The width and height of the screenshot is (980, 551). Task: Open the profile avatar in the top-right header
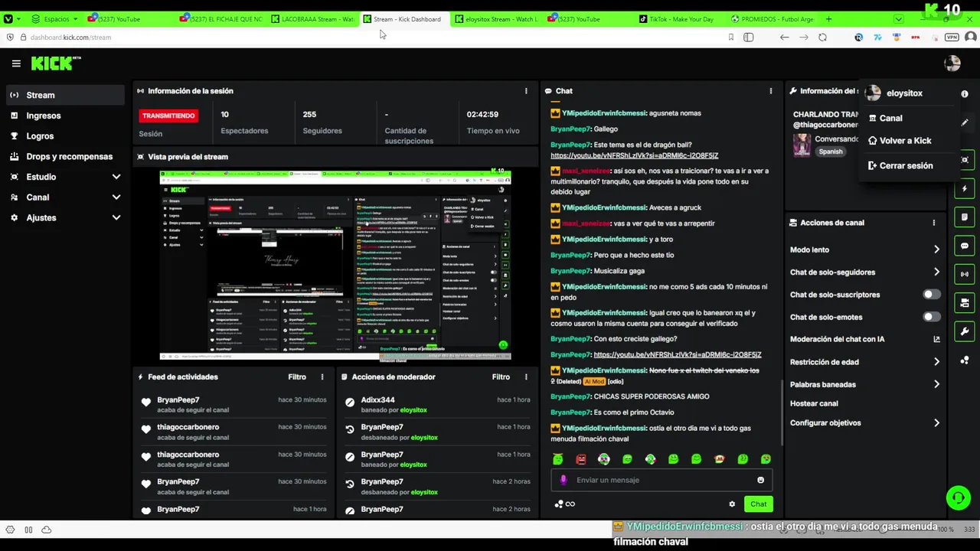(952, 64)
